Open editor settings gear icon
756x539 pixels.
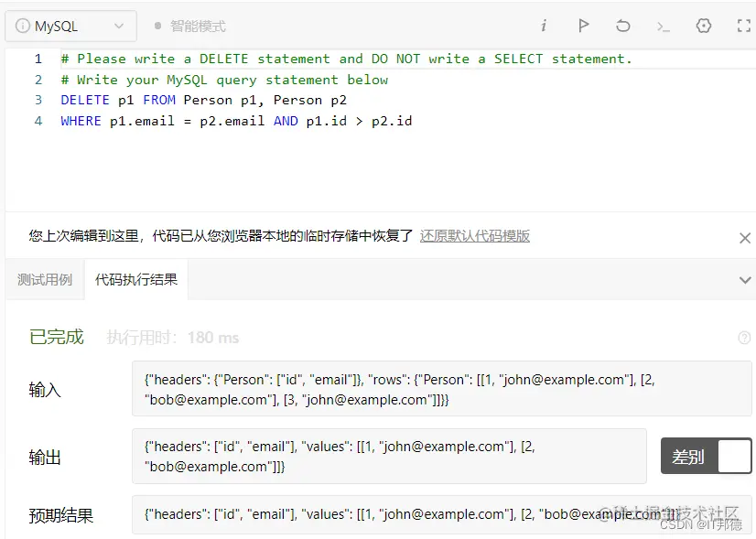(704, 26)
